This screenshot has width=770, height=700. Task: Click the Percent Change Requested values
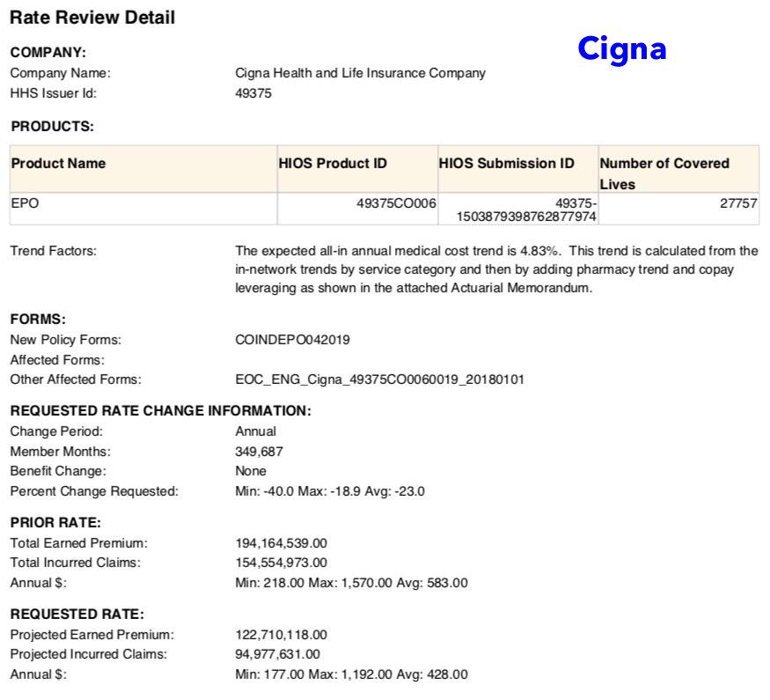click(x=330, y=491)
